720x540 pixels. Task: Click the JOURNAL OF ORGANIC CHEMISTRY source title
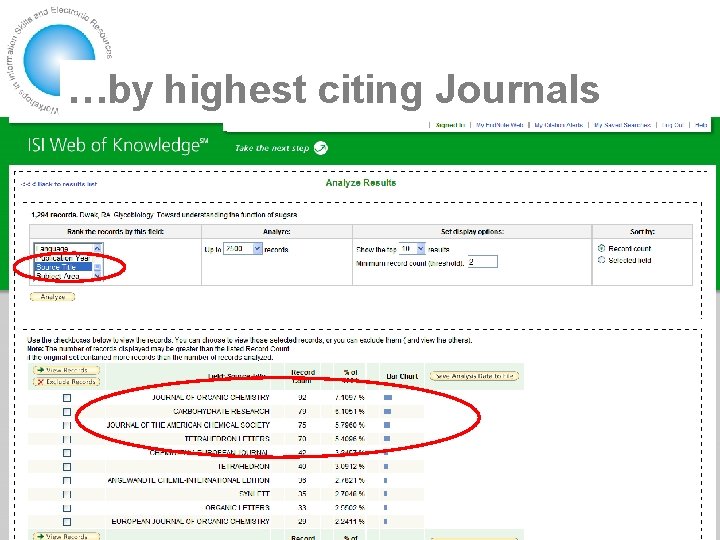pos(211,397)
